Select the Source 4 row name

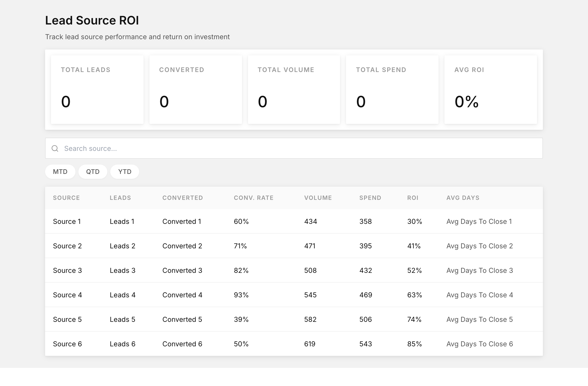(67, 295)
